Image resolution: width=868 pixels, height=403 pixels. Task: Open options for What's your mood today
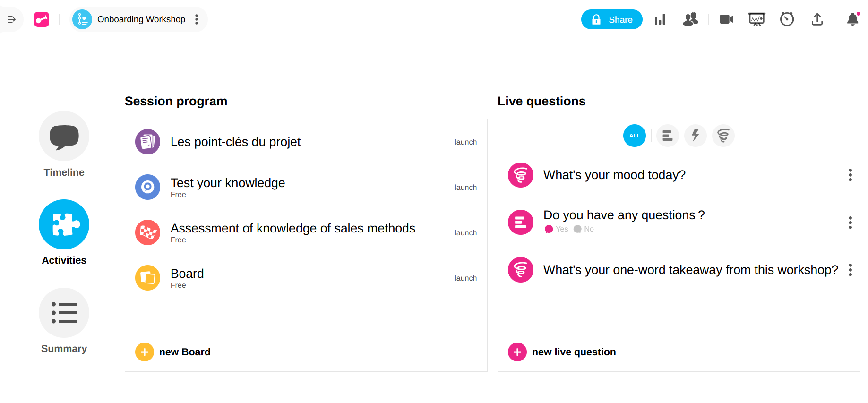(x=850, y=175)
